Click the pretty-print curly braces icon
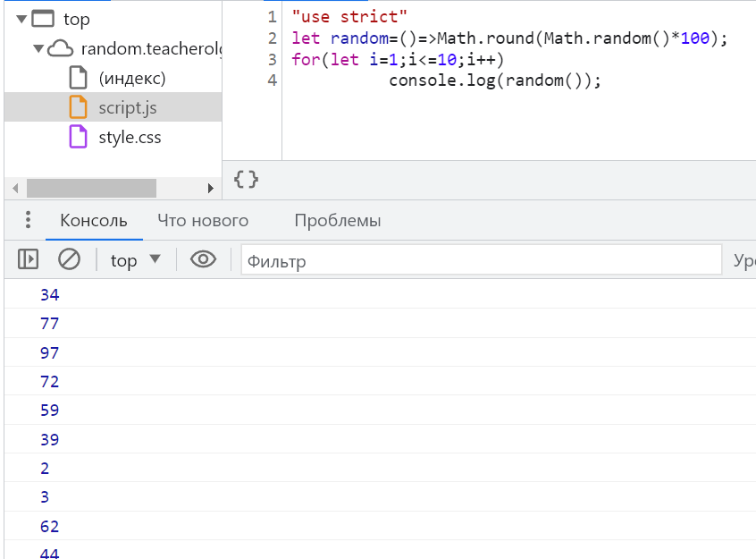This screenshot has width=756, height=559. pyautogui.click(x=246, y=179)
